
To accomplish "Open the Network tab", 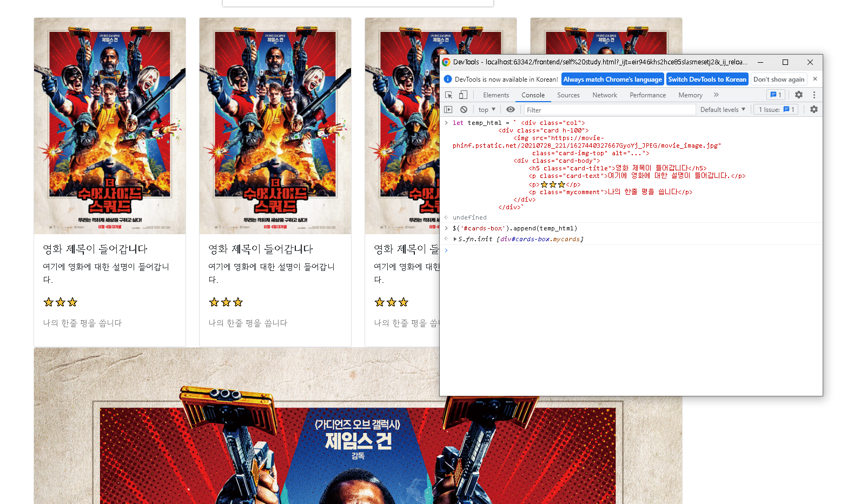I will (x=605, y=95).
